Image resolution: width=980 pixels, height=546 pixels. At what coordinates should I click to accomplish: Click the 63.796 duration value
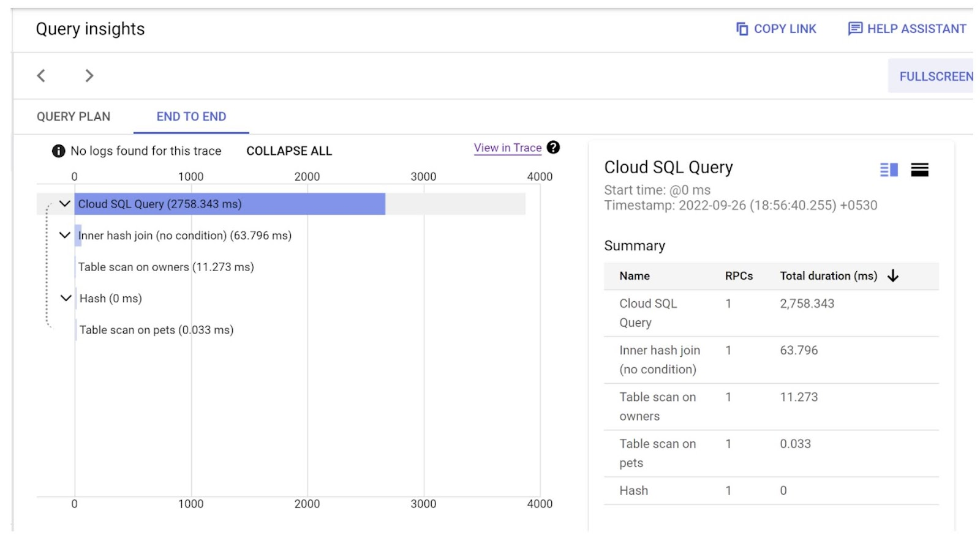tap(799, 351)
